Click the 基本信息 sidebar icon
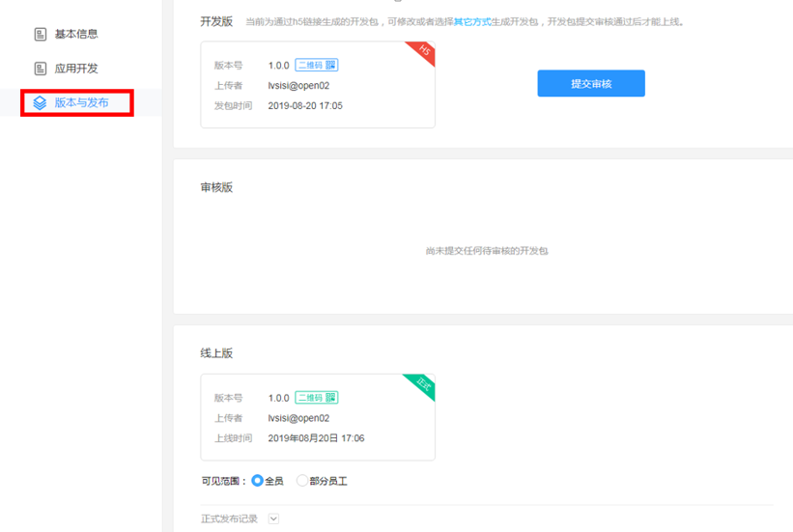The image size is (793, 532). pyautogui.click(x=41, y=35)
